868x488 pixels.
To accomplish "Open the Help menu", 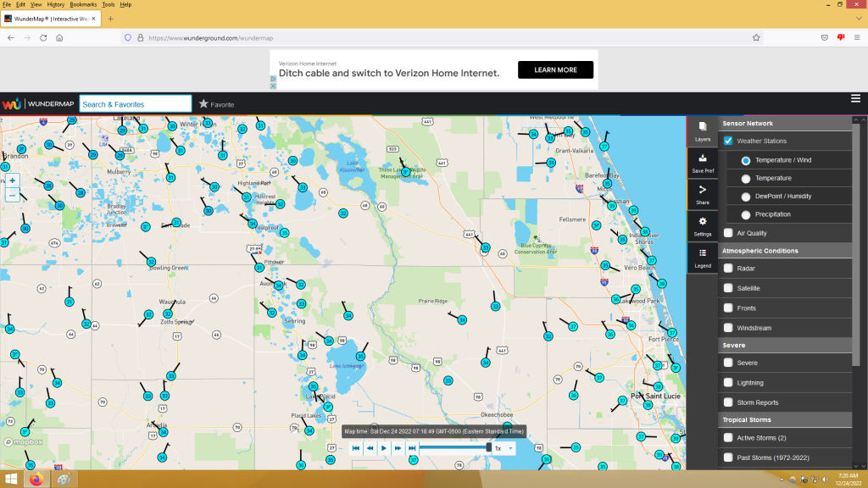I will pos(125,4).
